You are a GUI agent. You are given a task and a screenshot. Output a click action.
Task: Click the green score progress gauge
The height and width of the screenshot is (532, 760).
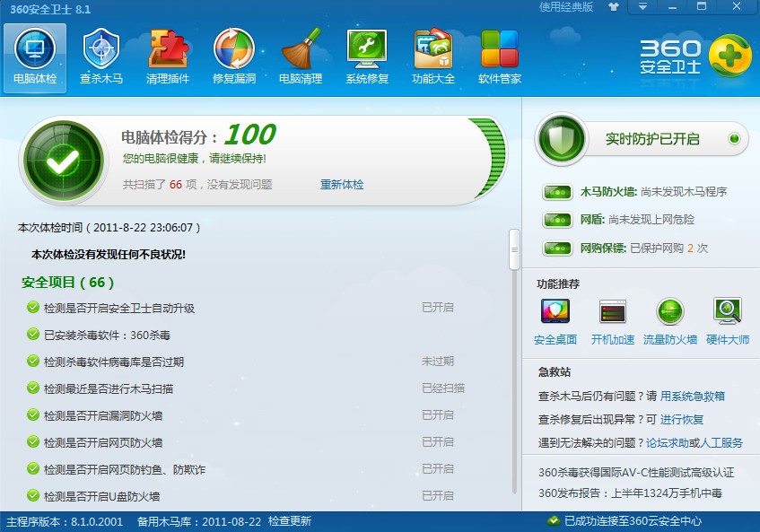(488, 159)
